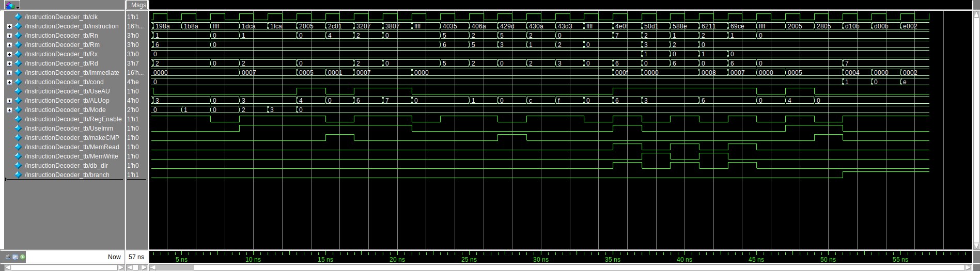Click the 198a instruction value in waveform
The width and height of the screenshot is (980, 271).
(x=163, y=26)
